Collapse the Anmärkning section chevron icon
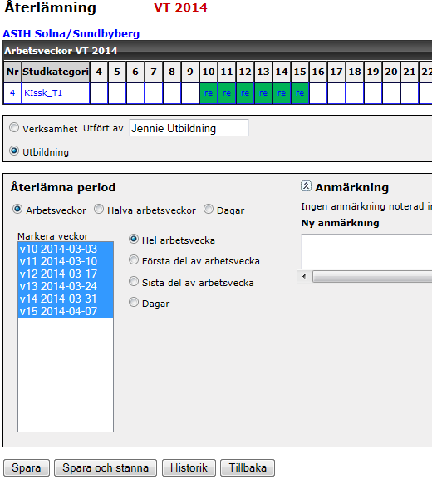The width and height of the screenshot is (432, 504). click(x=306, y=186)
